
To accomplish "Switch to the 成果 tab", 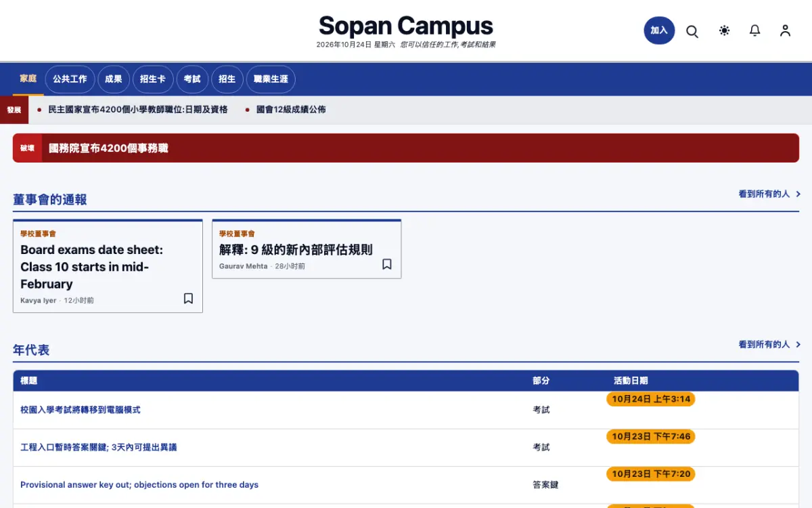I will click(114, 79).
